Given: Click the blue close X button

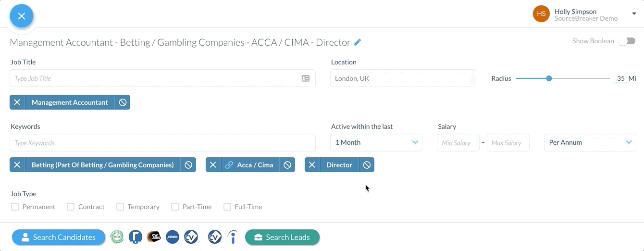Looking at the screenshot, I should 22,16.
